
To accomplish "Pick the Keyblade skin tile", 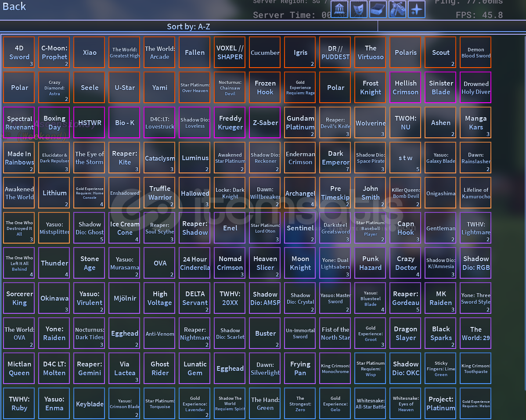I will tap(89, 403).
